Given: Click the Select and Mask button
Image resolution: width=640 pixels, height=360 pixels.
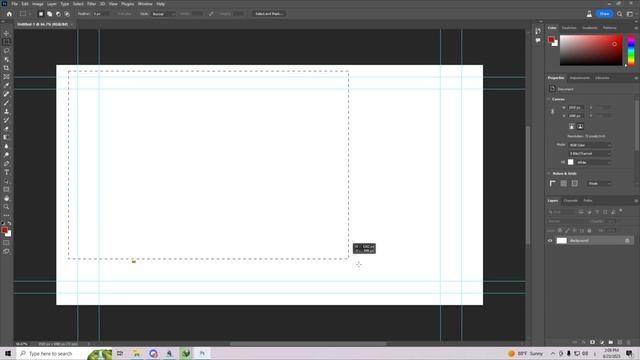Looking at the screenshot, I should 269,14.
